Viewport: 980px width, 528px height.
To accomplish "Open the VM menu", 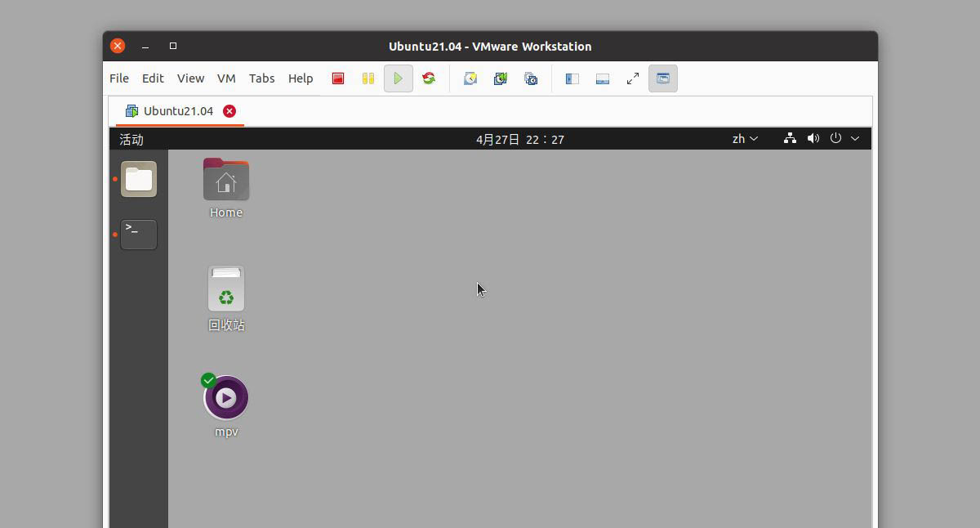I will (226, 78).
